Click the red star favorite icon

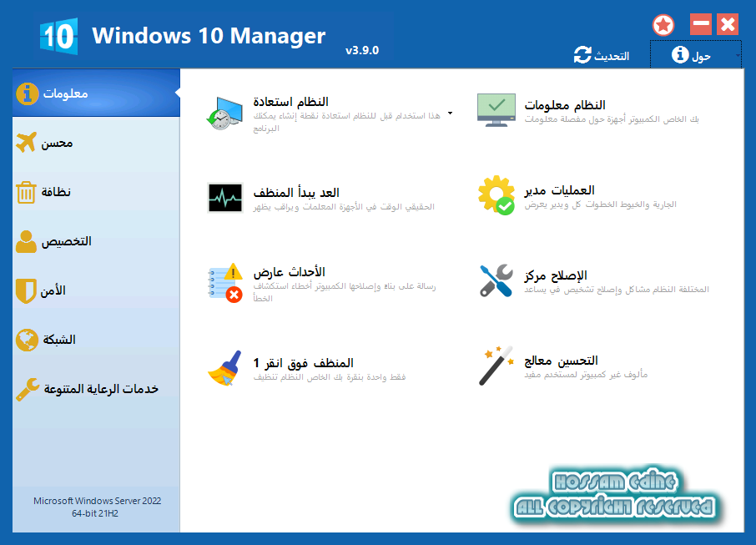663,25
